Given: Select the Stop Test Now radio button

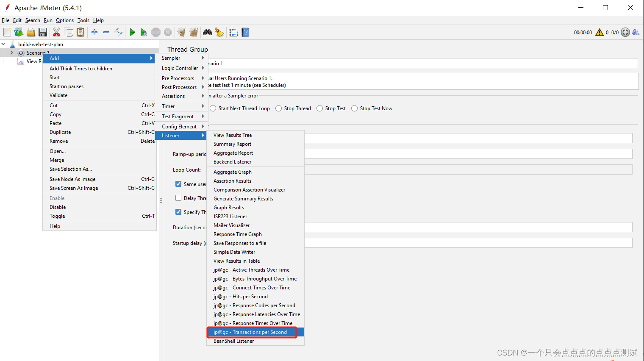Looking at the screenshot, I should (x=355, y=108).
